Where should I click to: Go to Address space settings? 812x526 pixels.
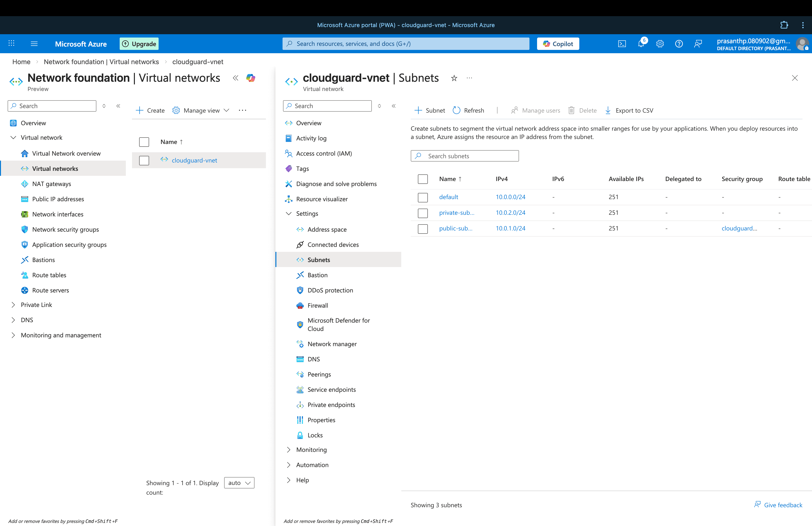pyautogui.click(x=326, y=229)
